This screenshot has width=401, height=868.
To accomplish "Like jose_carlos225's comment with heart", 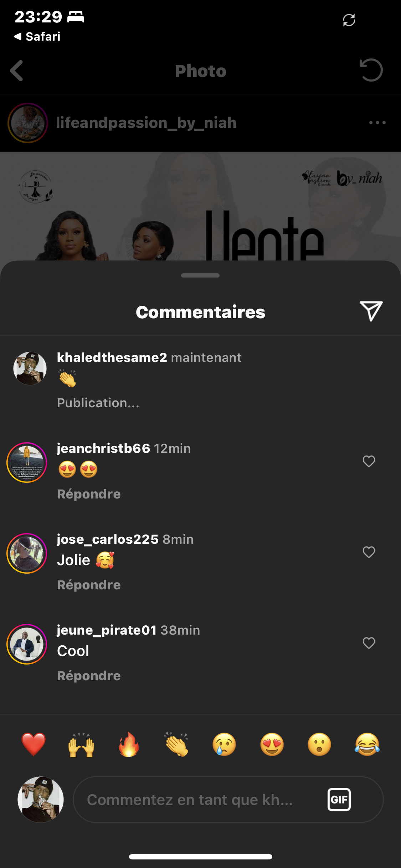I will click(369, 552).
